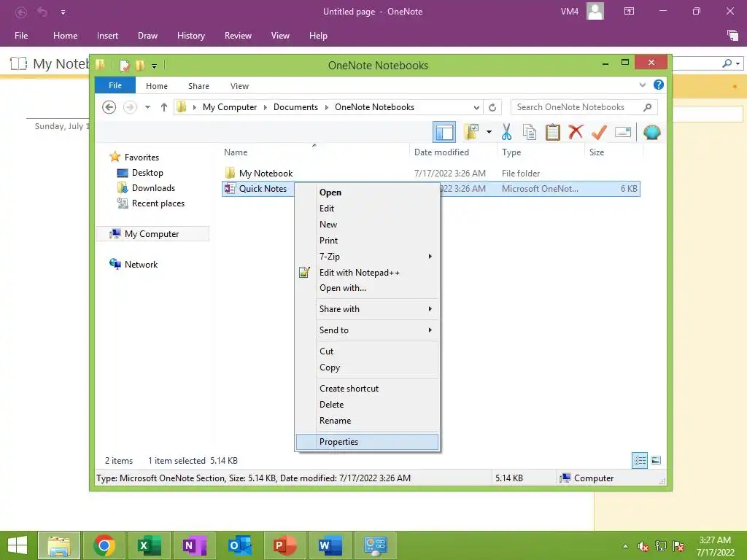Choose Open from the context menu

367,192
